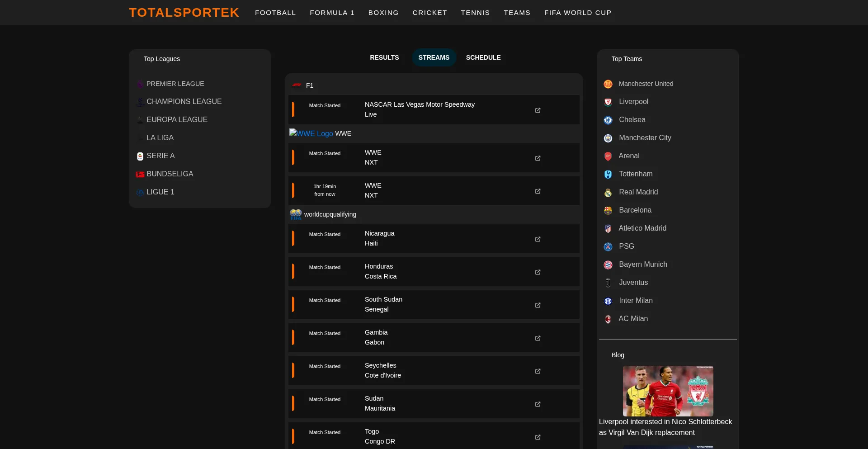Click external link icon for Gambia vs Gabon
The height and width of the screenshot is (449, 868).
[x=538, y=338]
